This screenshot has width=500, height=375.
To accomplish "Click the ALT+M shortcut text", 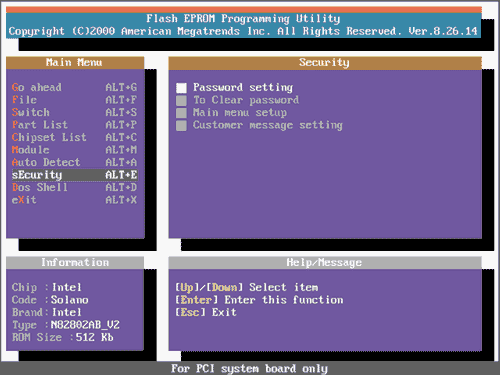I will [x=121, y=150].
